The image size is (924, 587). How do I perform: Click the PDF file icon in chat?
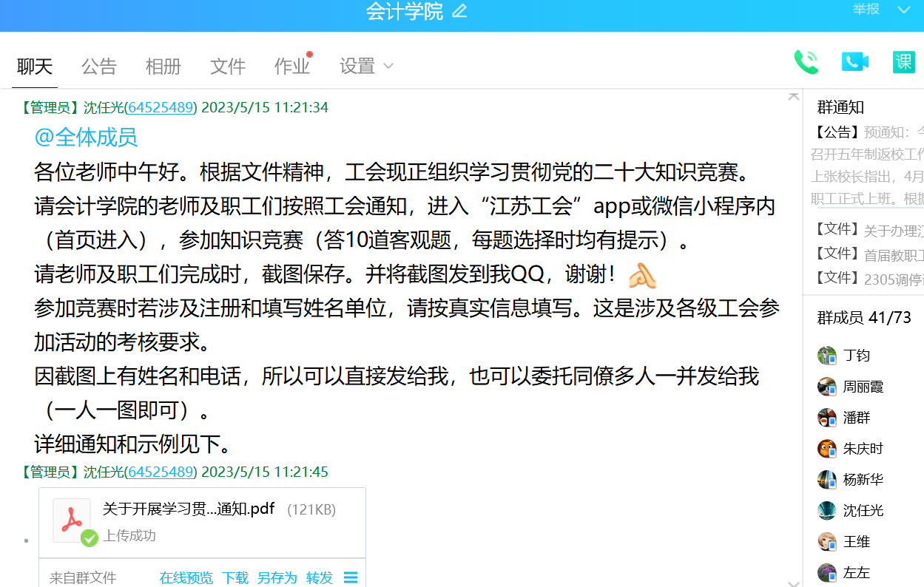click(72, 520)
